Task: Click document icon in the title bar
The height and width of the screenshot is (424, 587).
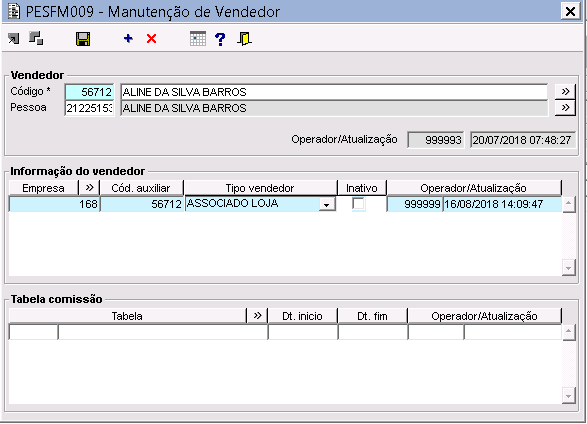Action: coord(14,11)
